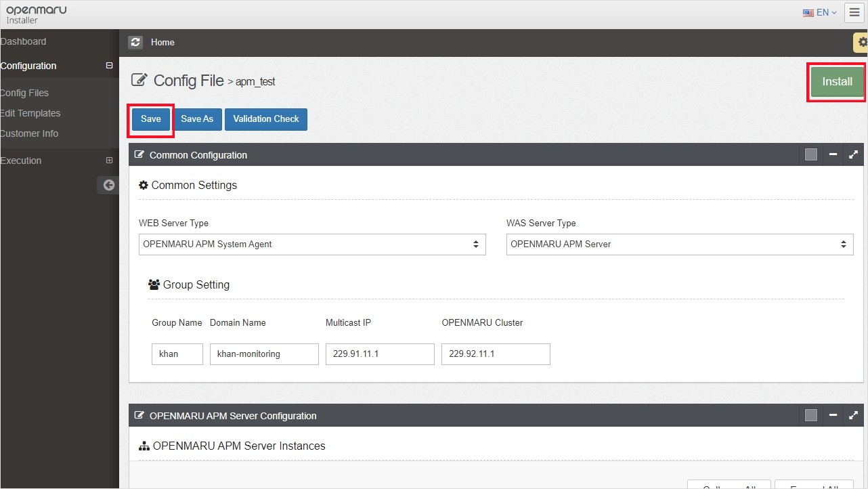Click the refresh icon next to Home
Screen dimensions: 868x489
pyautogui.click(x=136, y=42)
